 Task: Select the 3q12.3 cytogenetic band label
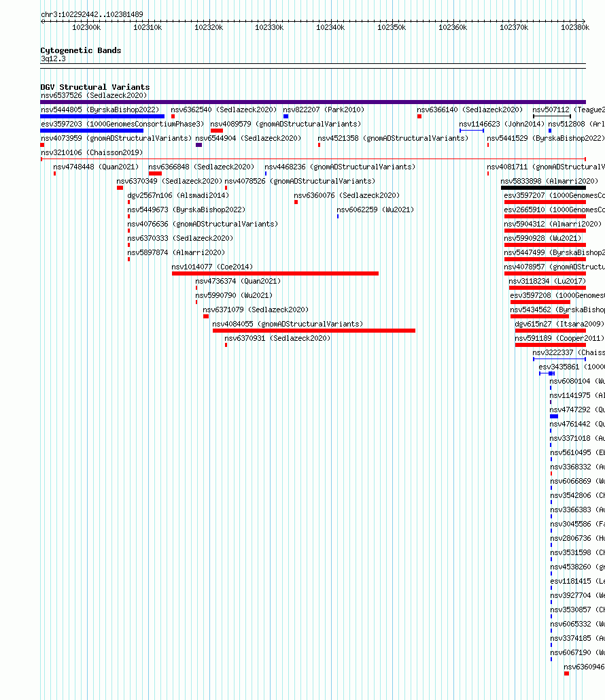click(x=53, y=59)
